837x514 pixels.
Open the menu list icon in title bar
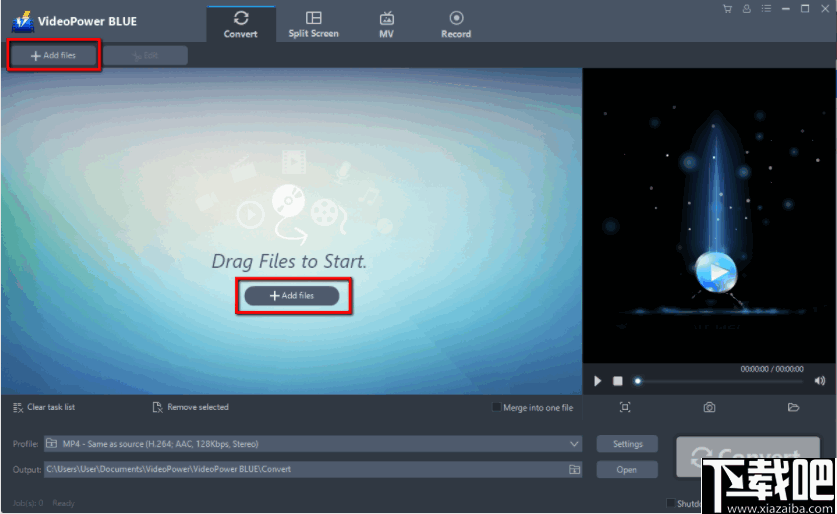(x=766, y=9)
